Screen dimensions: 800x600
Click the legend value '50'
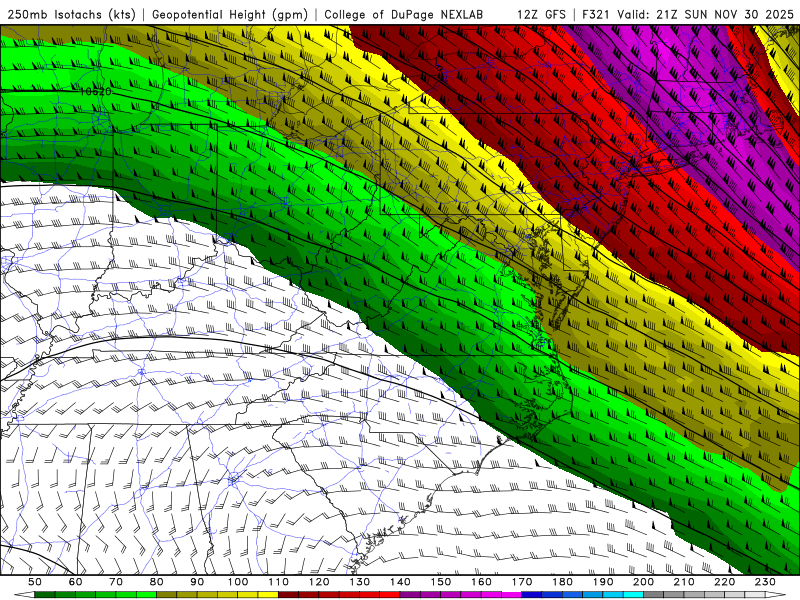pyautogui.click(x=35, y=582)
